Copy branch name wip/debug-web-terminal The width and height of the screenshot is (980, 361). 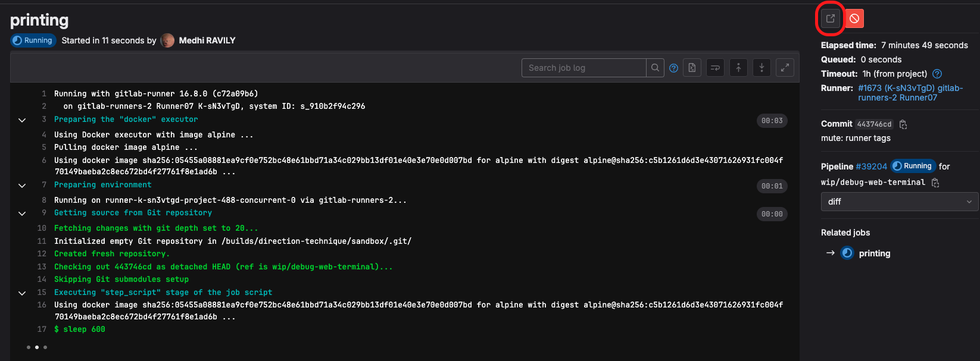click(x=935, y=183)
